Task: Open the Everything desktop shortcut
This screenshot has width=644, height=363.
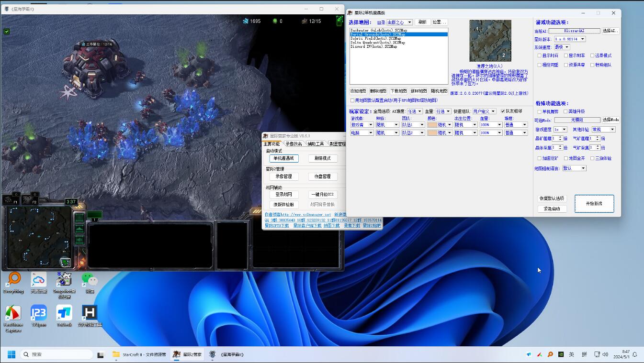Action: pos(13,282)
